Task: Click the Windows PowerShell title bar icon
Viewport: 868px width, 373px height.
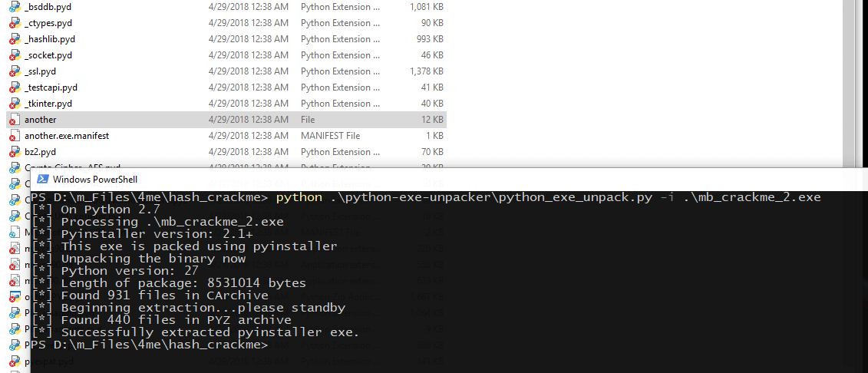Action: point(41,180)
